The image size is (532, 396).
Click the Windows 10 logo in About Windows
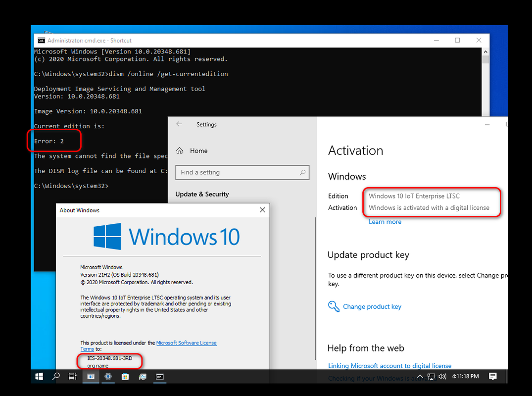(167, 237)
